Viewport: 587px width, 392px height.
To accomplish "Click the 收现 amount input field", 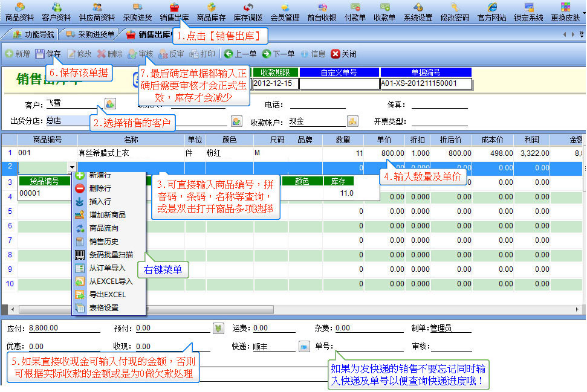I will (x=163, y=347).
